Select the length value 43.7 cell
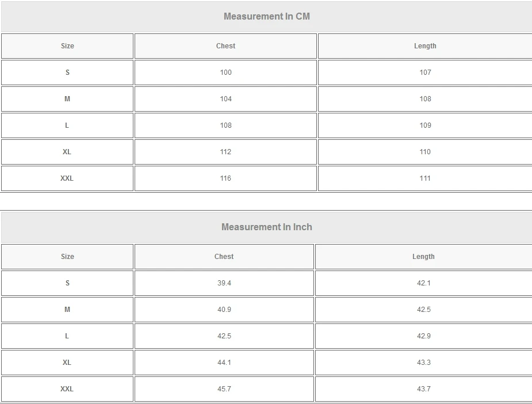532x404 pixels. coord(423,389)
